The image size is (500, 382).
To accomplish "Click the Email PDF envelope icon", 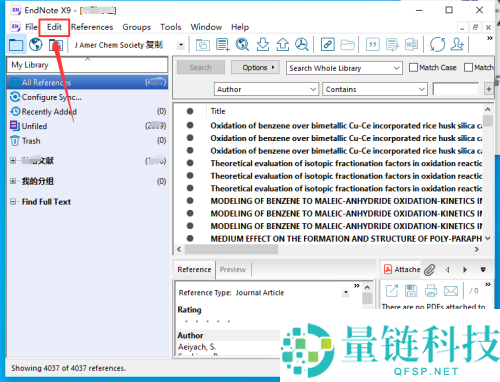I will [451, 291].
